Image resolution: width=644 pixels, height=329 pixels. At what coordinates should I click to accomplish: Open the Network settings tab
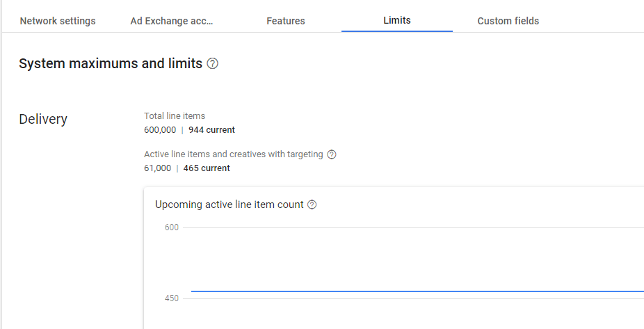point(58,21)
